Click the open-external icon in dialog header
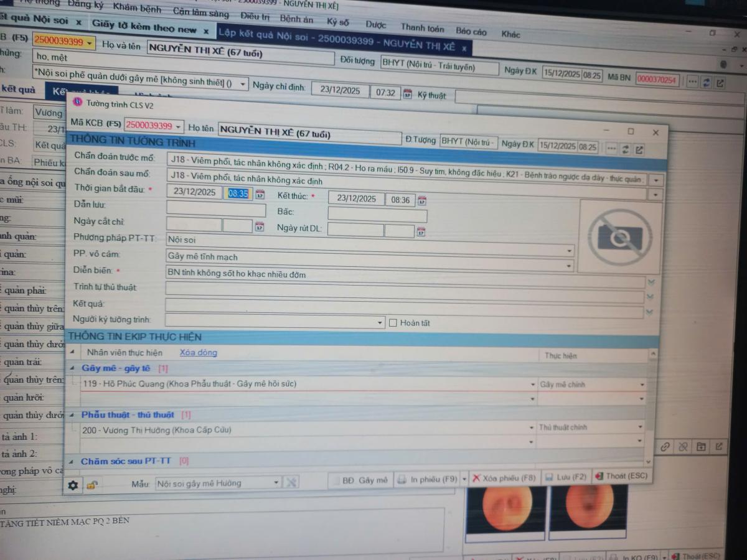 coord(639,149)
